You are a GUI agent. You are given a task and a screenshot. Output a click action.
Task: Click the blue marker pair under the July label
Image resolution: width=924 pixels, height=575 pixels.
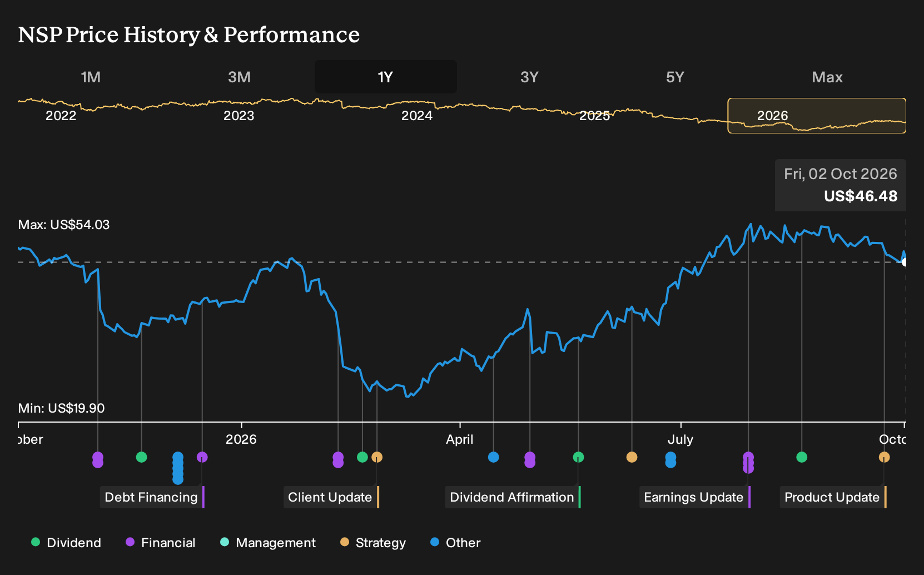coord(670,460)
